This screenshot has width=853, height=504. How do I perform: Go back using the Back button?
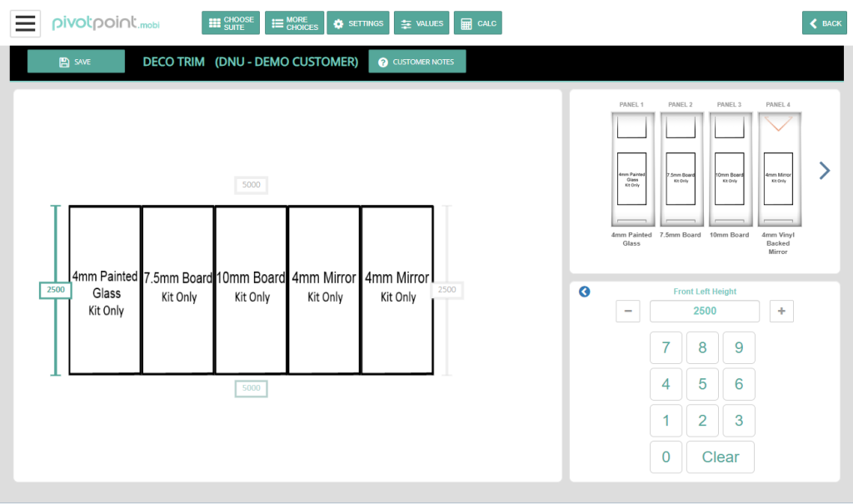(824, 23)
